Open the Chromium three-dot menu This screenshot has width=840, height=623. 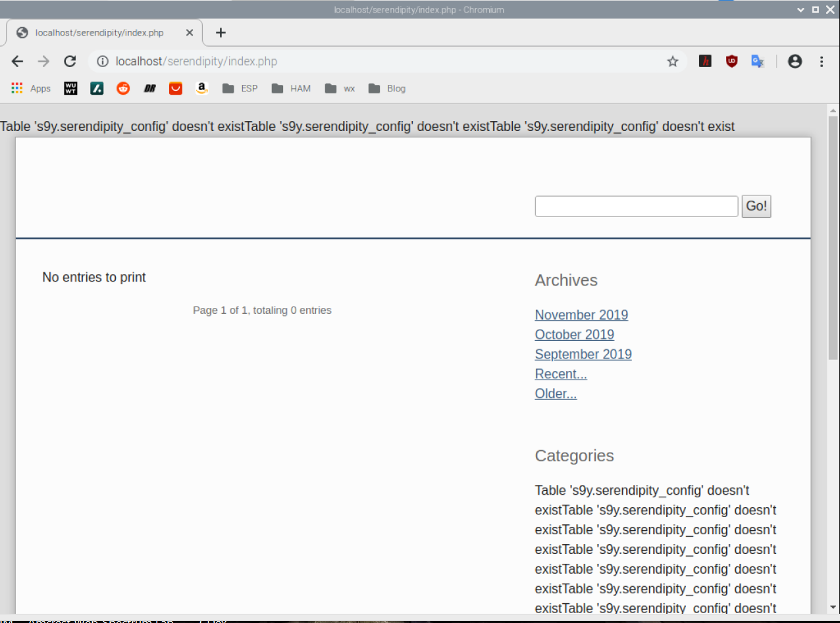pos(822,61)
